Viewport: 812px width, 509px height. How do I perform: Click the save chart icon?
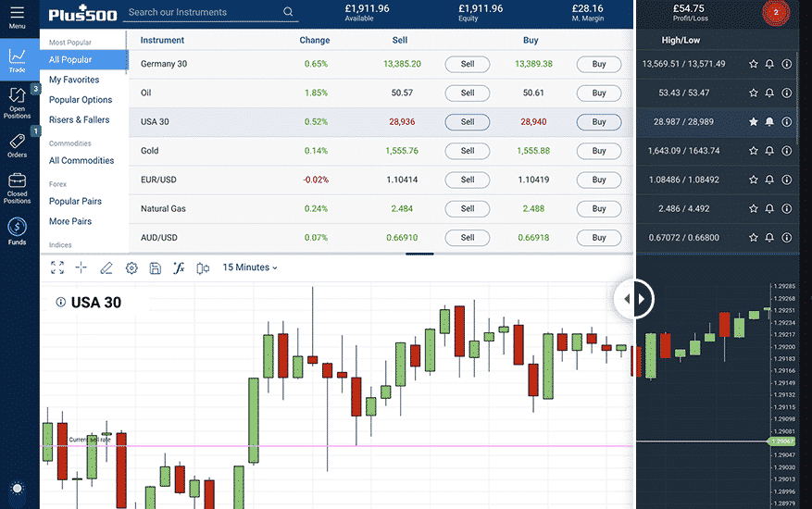point(156,267)
